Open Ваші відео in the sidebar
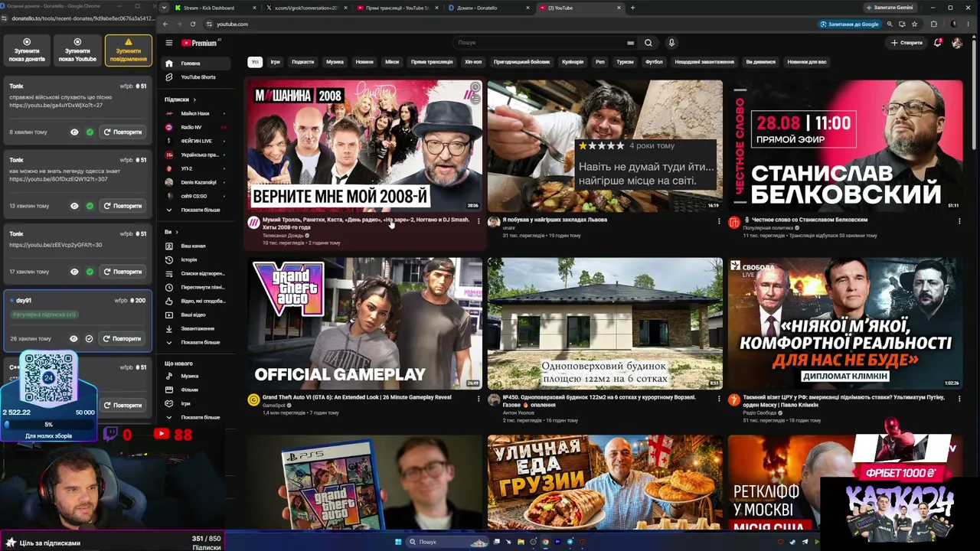This screenshot has height=551, width=980. [x=195, y=315]
